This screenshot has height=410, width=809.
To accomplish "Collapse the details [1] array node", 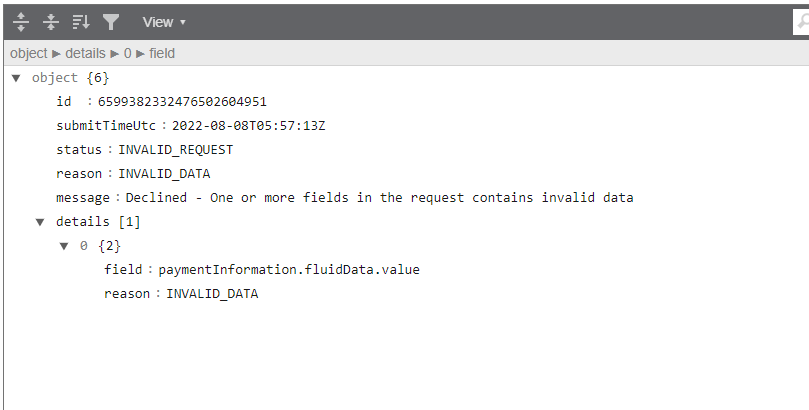I will (40, 222).
